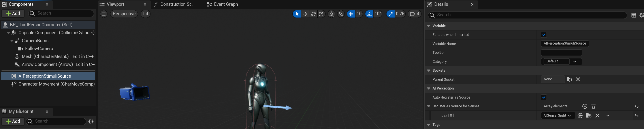Switch to the Event Graph tab

point(226,4)
